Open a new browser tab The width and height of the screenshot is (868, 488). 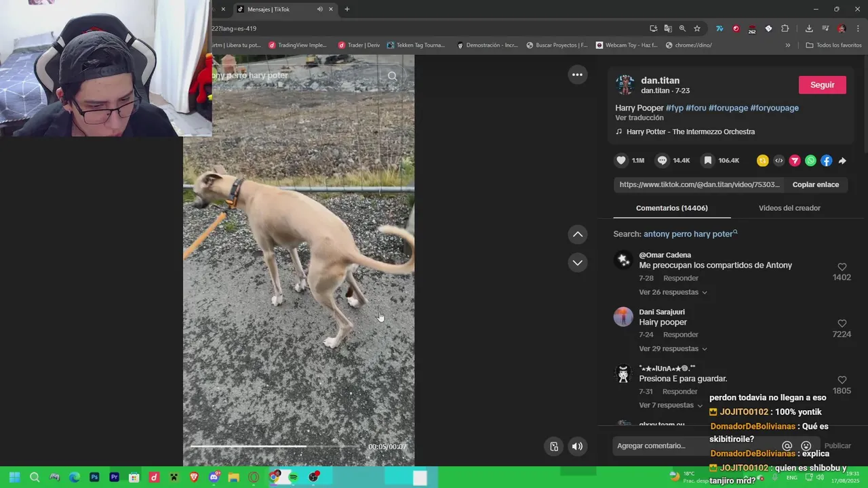click(347, 9)
